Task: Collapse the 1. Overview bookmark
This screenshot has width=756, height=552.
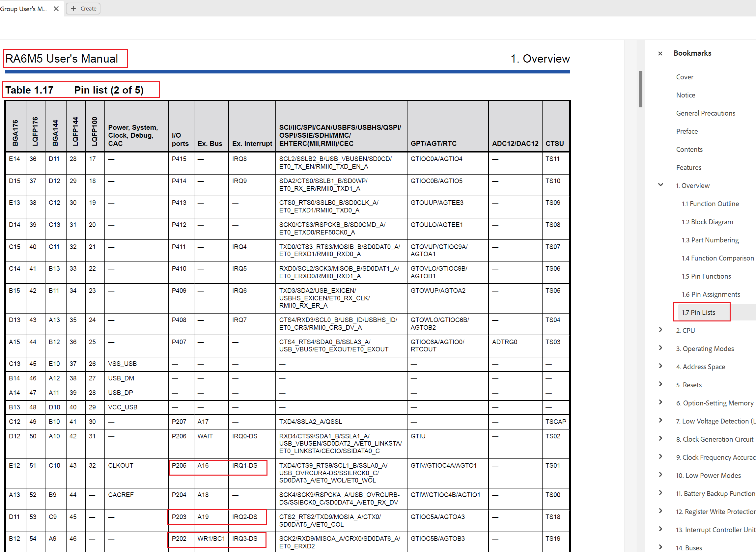Action: pyautogui.click(x=660, y=185)
